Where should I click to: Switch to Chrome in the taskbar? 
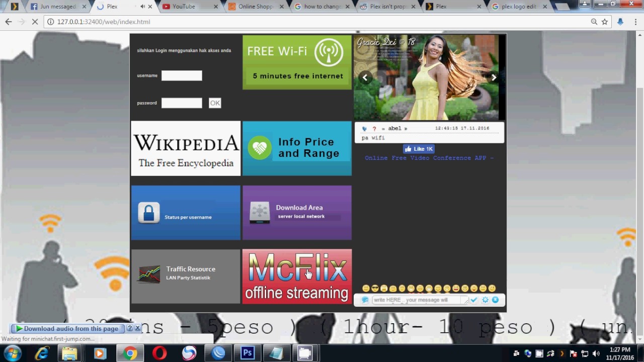pyautogui.click(x=130, y=353)
